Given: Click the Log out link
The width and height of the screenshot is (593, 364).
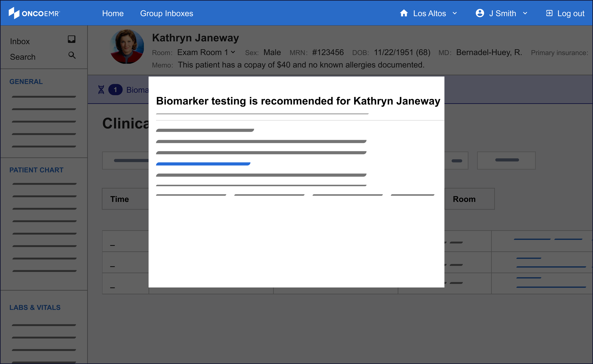Looking at the screenshot, I should (x=571, y=13).
